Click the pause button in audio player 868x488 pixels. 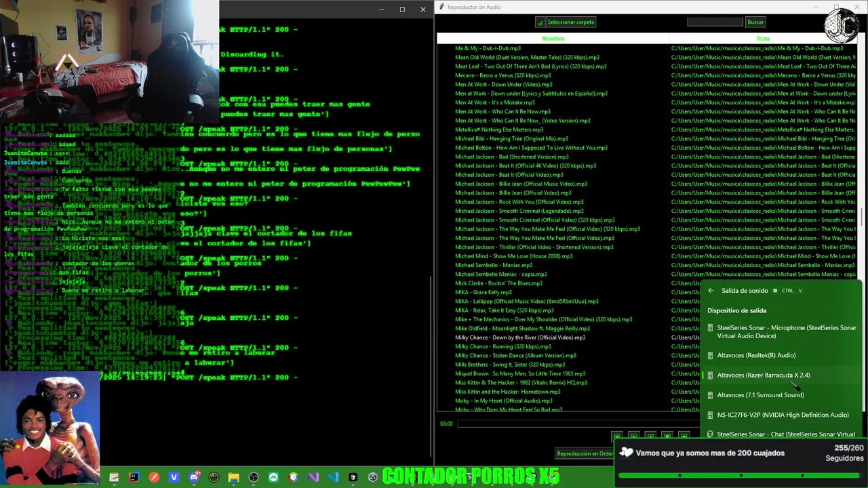(650, 436)
